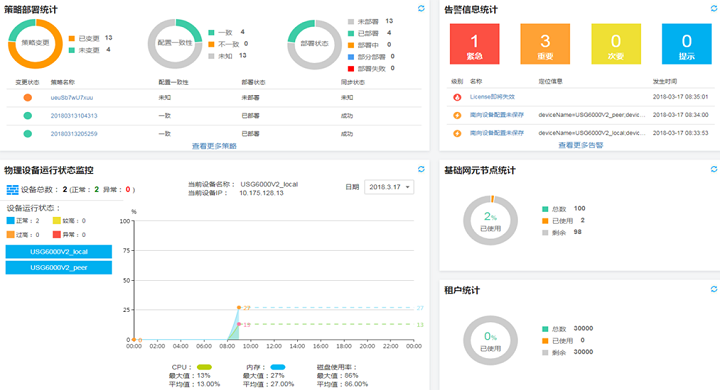The height and width of the screenshot is (390, 720).
Task: Click the 一致 green legend swatch
Action: (x=211, y=32)
